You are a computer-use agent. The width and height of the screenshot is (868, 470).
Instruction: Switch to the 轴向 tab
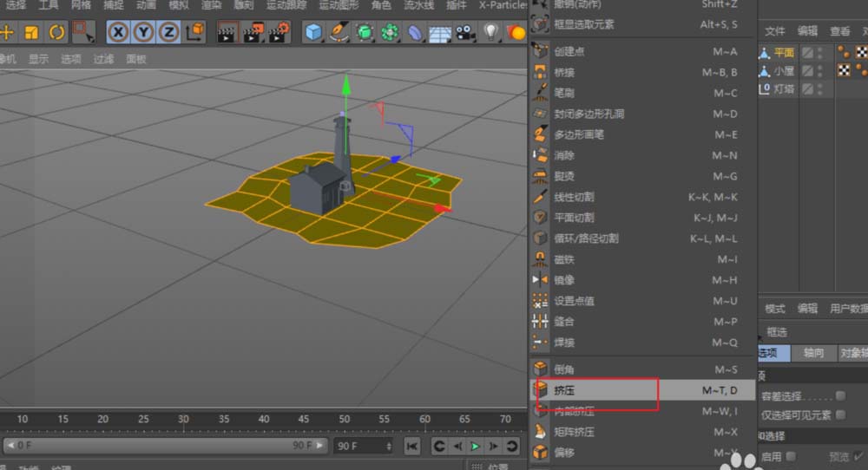[x=813, y=353]
